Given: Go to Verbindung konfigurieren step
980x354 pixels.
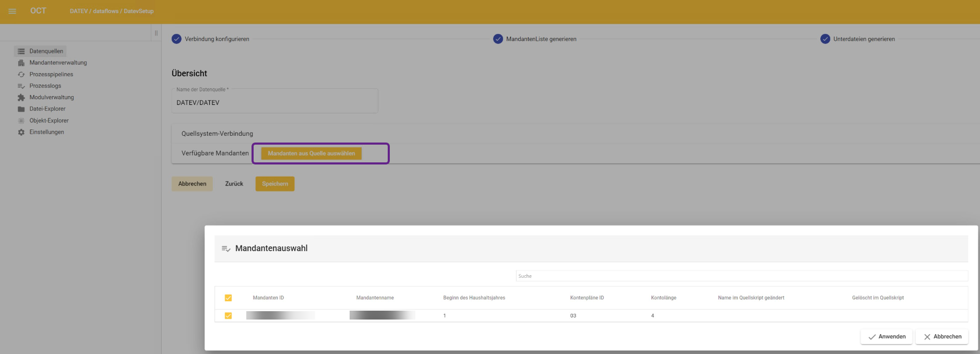Looking at the screenshot, I should coord(177,39).
